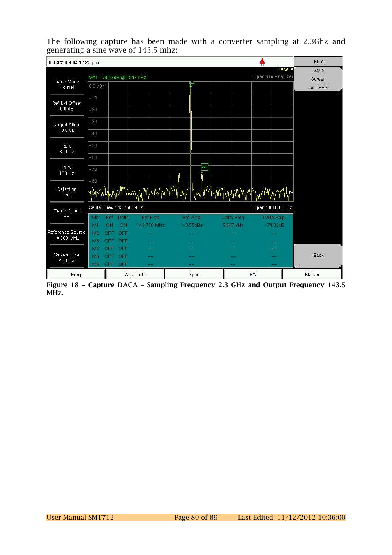The image size is (392, 555).
Task: Toggle M1 Delta ON cell
Action: [x=123, y=225]
